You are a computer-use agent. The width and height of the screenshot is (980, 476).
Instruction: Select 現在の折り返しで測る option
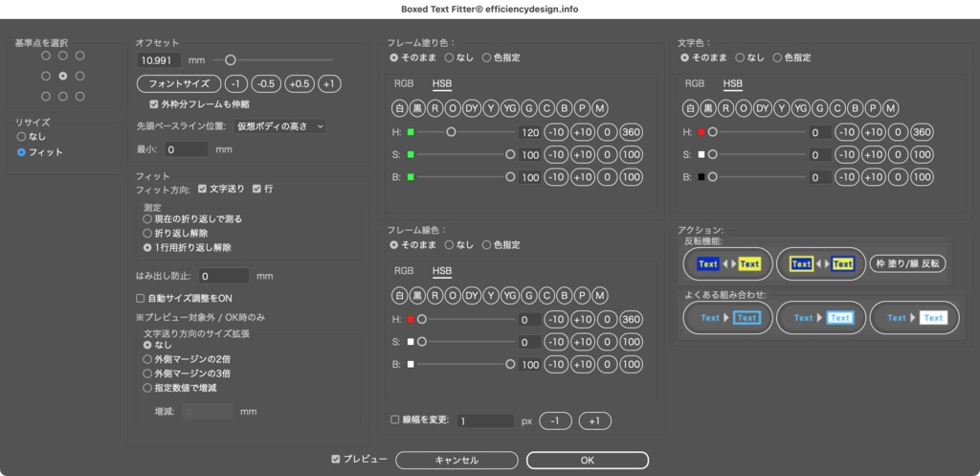pyautogui.click(x=192, y=219)
